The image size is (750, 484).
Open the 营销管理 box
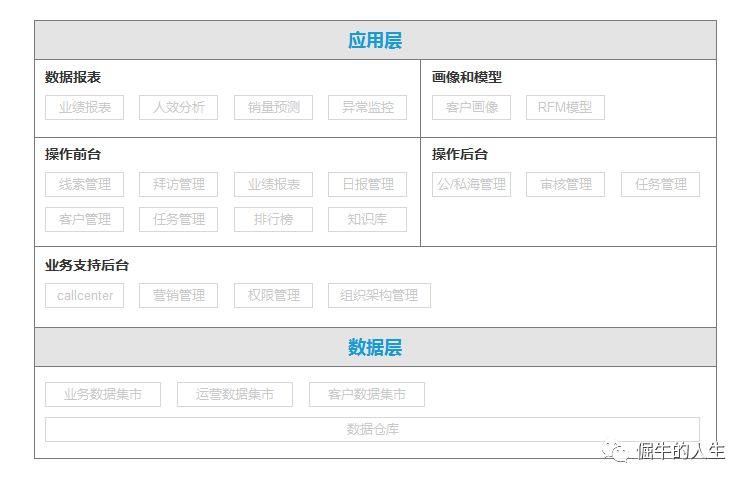point(178,296)
